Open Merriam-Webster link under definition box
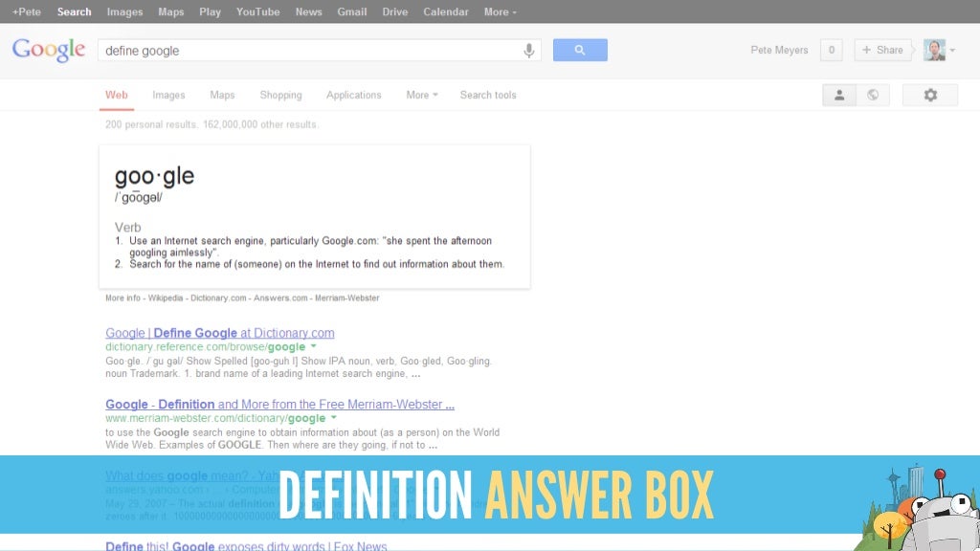The width and height of the screenshot is (980, 551). pos(346,298)
